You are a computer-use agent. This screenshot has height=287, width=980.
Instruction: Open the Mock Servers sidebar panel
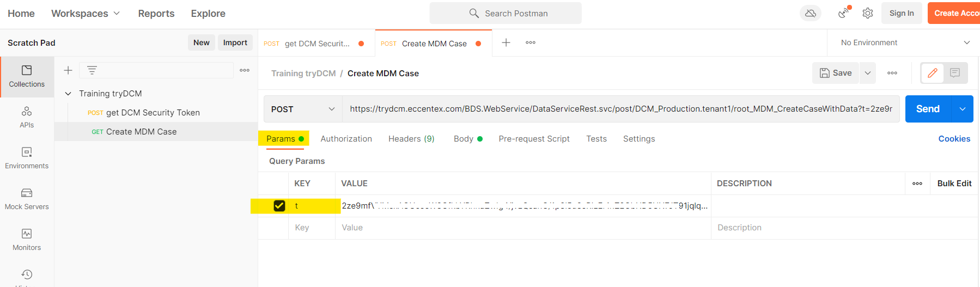(27, 199)
